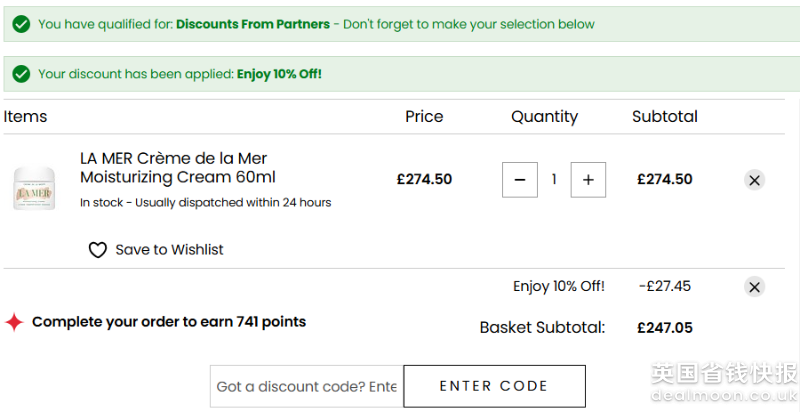Screen dimensions: 800x412
Task: Click green checkmark in discount applied banner
Action: pyautogui.click(x=21, y=74)
